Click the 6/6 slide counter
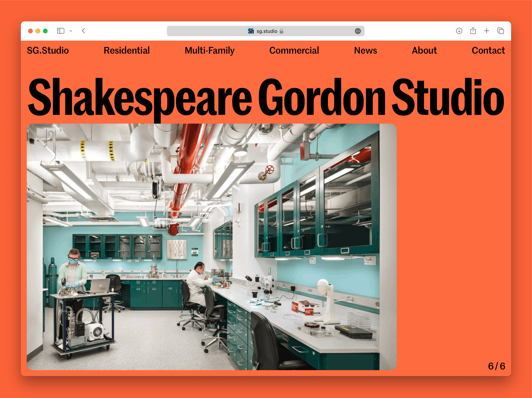The width and height of the screenshot is (532, 398). click(496, 366)
